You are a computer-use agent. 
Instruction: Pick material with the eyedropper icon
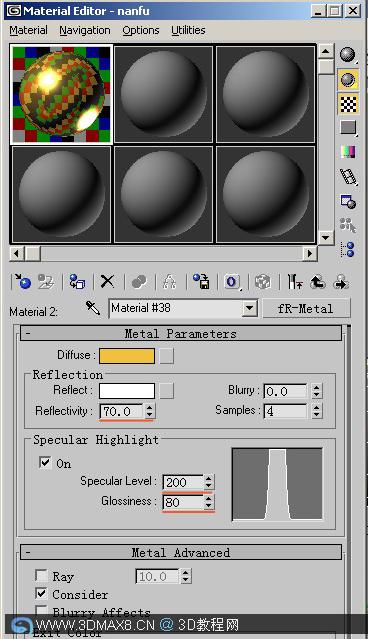click(x=93, y=308)
